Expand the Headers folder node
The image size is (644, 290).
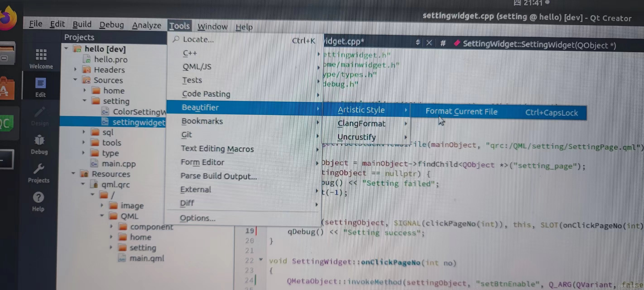(75, 69)
